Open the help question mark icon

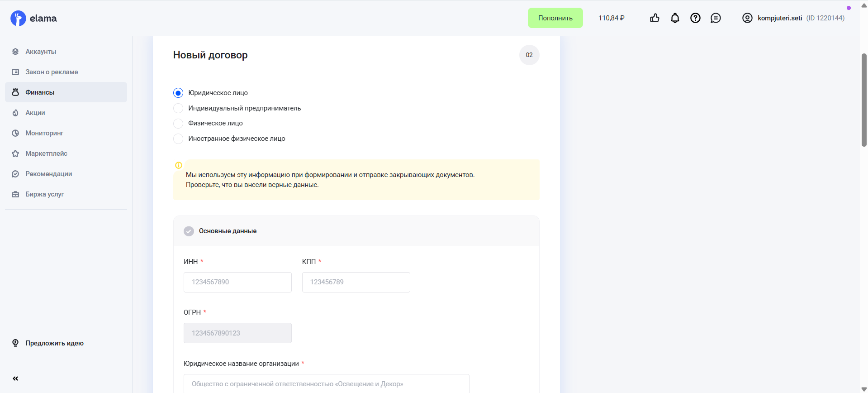695,18
